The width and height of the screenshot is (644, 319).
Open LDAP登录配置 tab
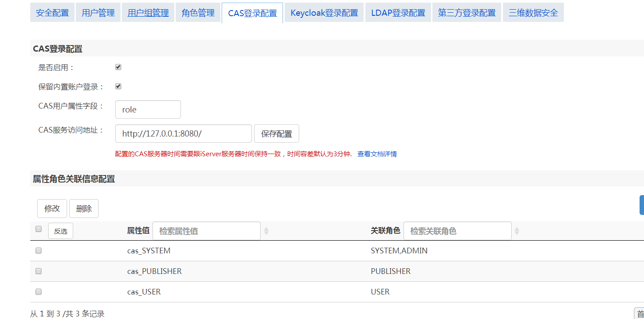[398, 13]
